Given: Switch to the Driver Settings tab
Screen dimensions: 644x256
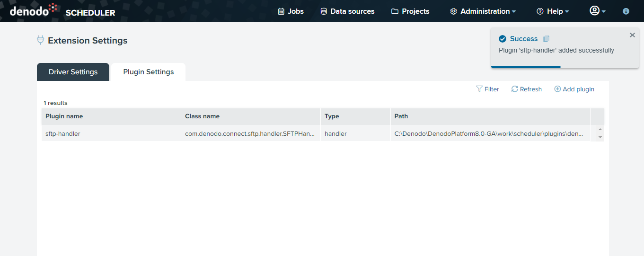Looking at the screenshot, I should (73, 72).
